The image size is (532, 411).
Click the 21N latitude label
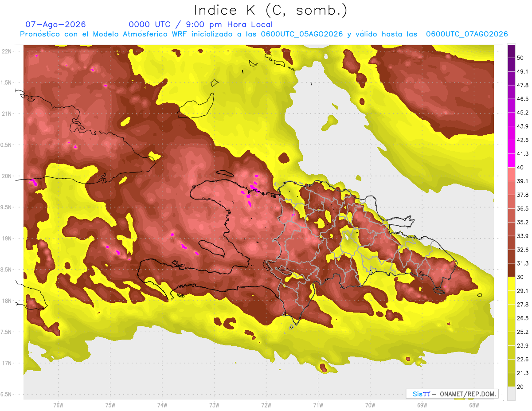[7, 114]
